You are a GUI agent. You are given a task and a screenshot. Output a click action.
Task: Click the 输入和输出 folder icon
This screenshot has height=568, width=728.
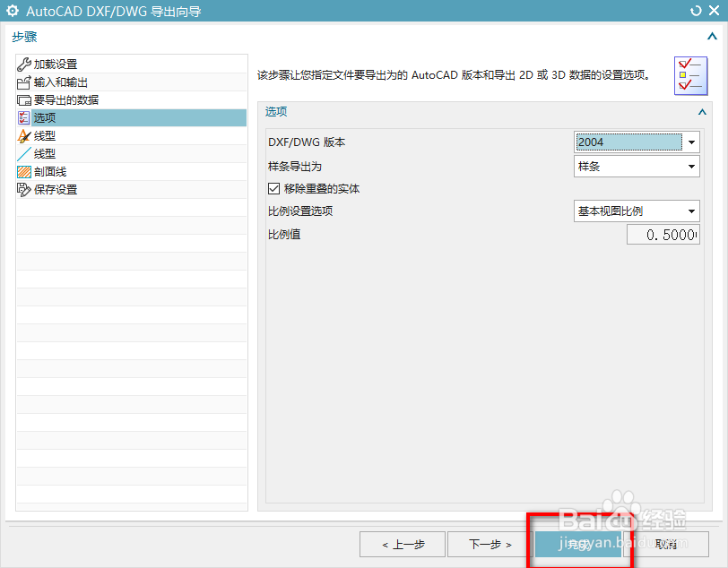point(23,82)
